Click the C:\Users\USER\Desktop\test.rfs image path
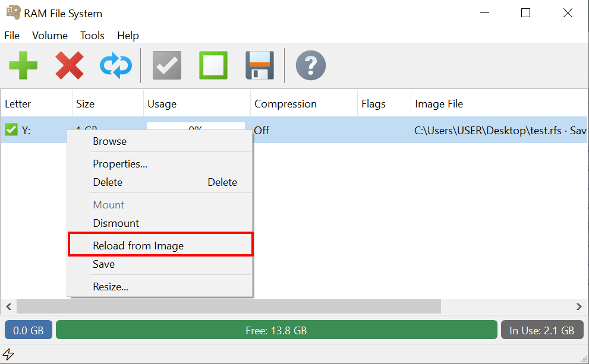The height and width of the screenshot is (364, 589). point(487,130)
